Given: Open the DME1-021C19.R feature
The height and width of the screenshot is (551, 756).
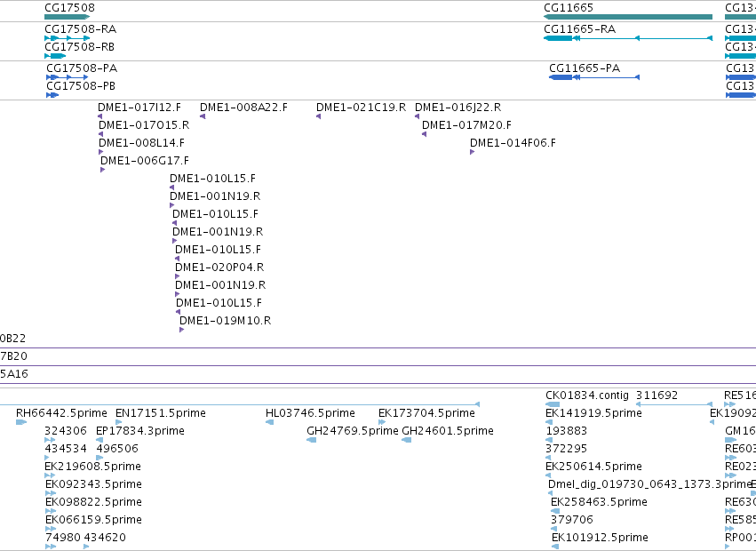Looking at the screenshot, I should 362,108.
